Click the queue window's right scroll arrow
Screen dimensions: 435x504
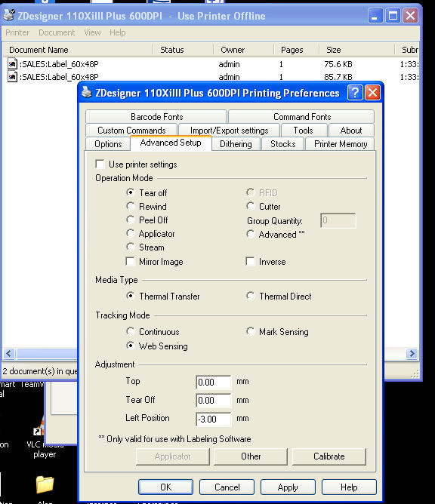click(x=412, y=354)
